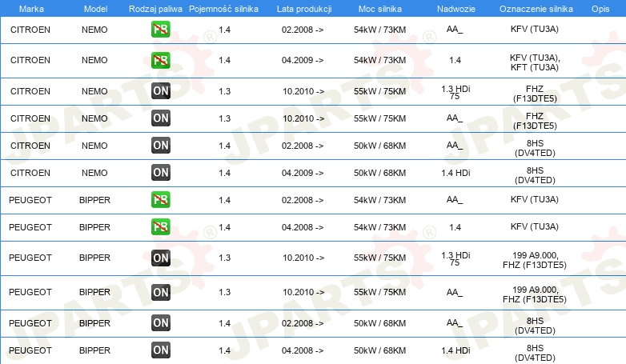Select 'FHZ (F13DTE5)' in the Citroen 1.3 AA_ row
The image size is (626, 364).
535,121
